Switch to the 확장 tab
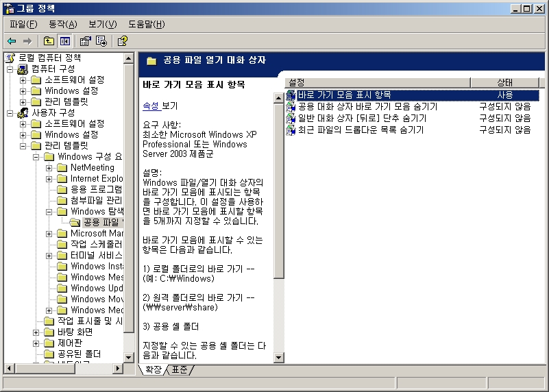 (x=153, y=369)
